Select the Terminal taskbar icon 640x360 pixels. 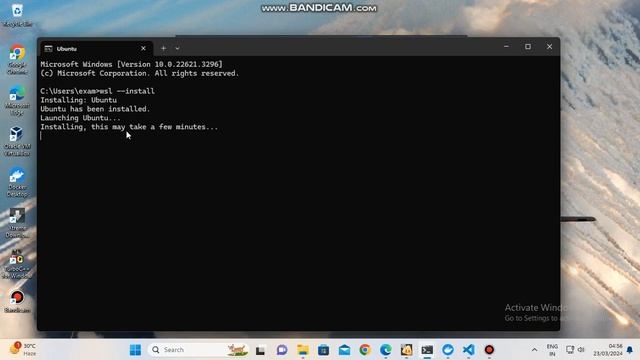(427, 350)
